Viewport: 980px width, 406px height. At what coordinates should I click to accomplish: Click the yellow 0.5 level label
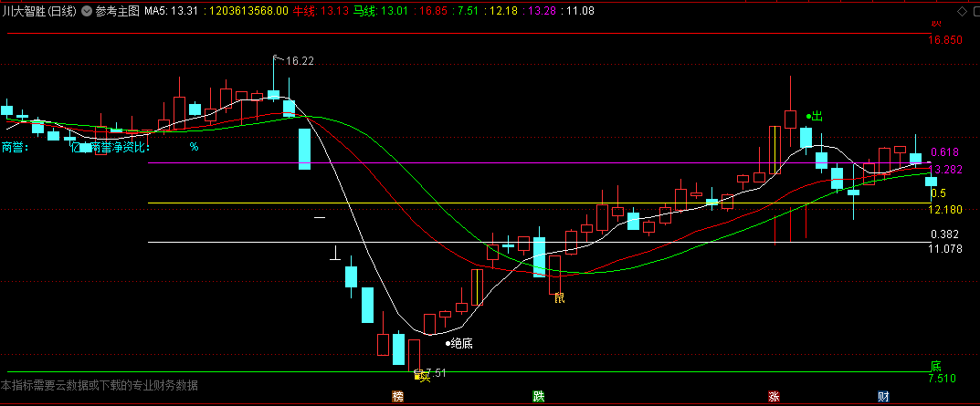tap(938, 193)
